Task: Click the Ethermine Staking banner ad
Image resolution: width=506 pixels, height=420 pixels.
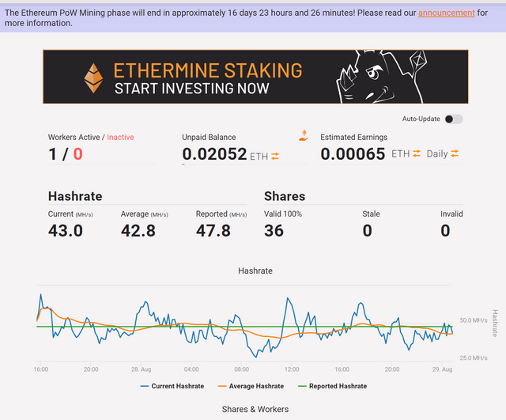Action: [255, 77]
